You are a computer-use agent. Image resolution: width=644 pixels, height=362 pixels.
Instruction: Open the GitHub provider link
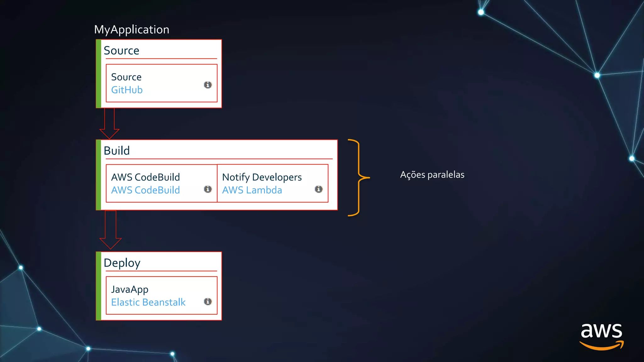pos(127,90)
